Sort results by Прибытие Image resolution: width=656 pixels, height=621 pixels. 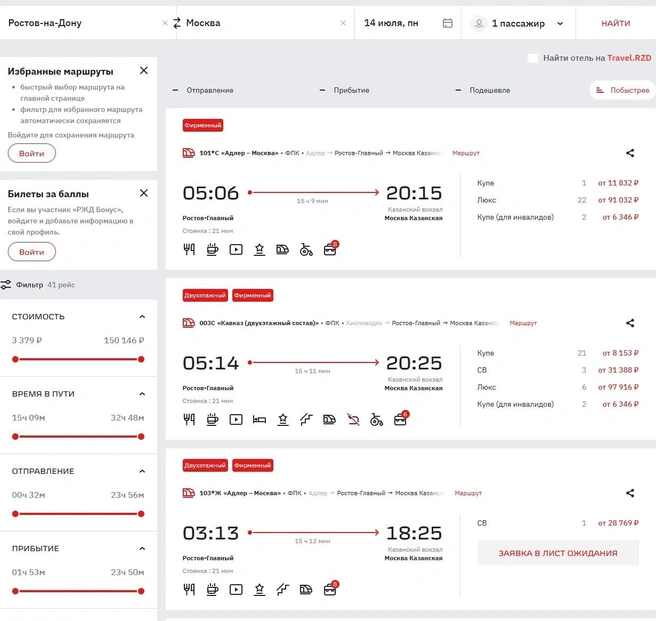(344, 90)
